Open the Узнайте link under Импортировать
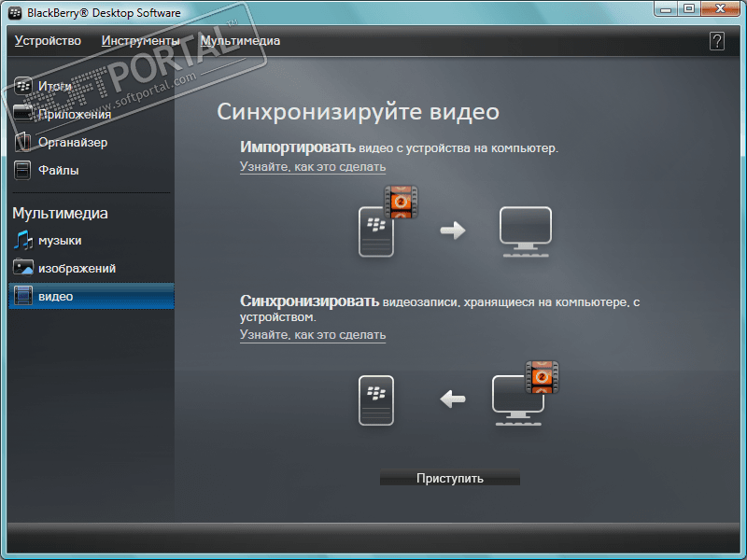 coord(313,167)
